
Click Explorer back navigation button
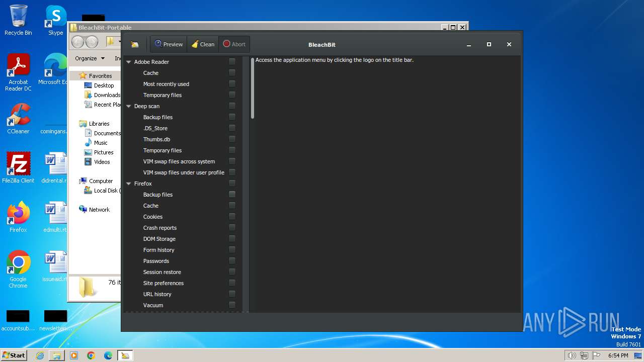click(77, 42)
